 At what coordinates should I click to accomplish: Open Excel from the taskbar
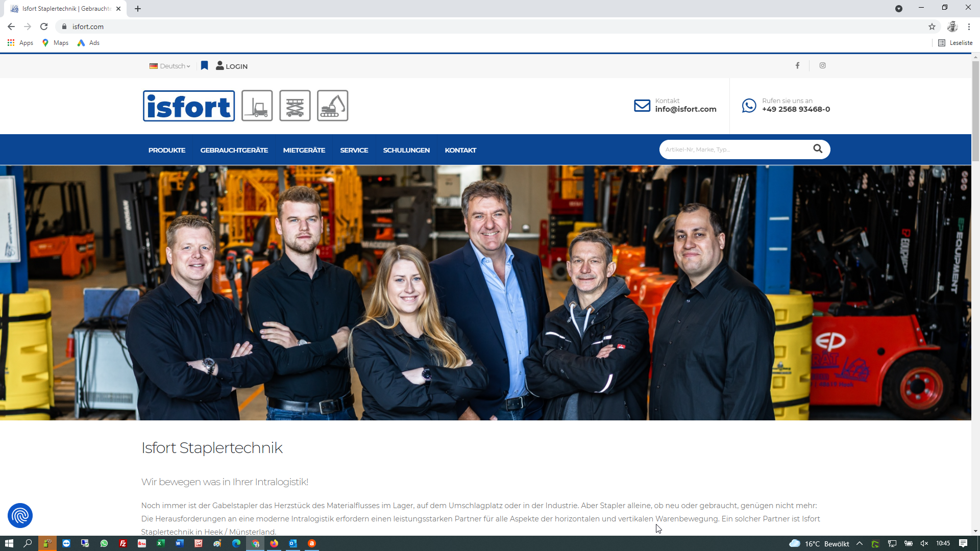click(x=161, y=543)
